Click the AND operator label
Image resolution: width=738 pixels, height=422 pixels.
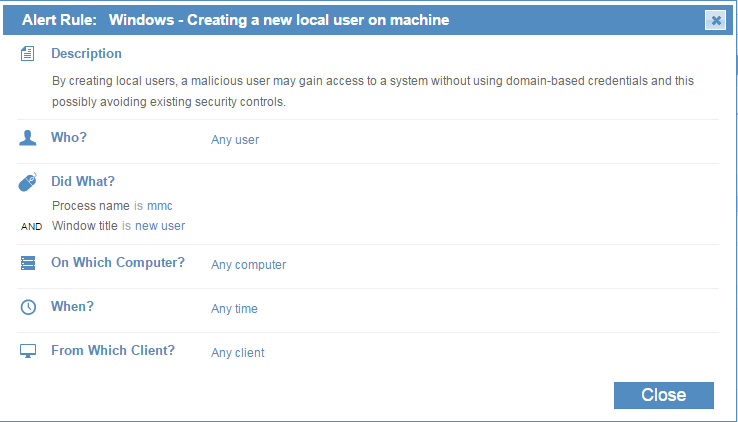[x=32, y=227]
